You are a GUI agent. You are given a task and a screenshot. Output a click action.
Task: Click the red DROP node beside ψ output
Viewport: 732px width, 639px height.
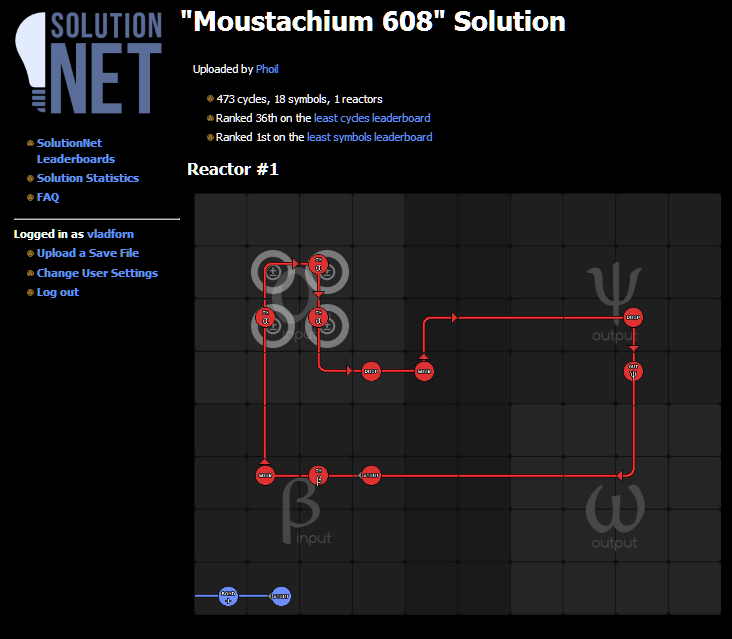pos(633,317)
